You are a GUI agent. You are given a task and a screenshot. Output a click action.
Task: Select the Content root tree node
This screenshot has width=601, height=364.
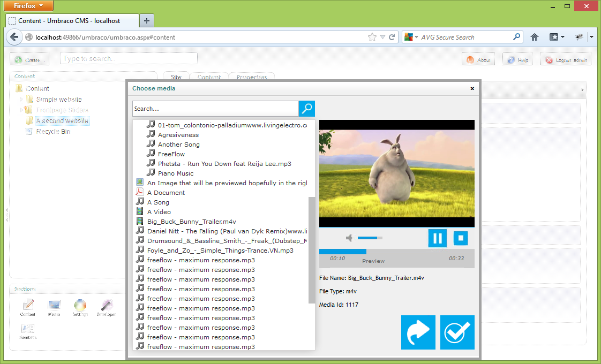[37, 88]
